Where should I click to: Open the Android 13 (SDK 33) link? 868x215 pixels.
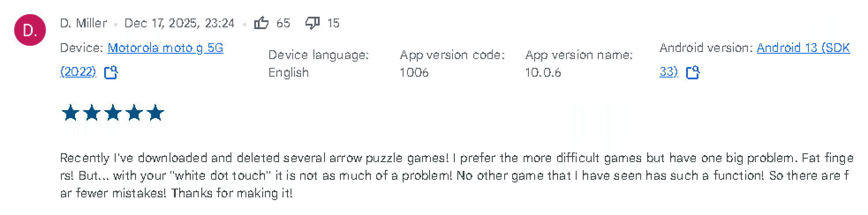click(x=803, y=48)
